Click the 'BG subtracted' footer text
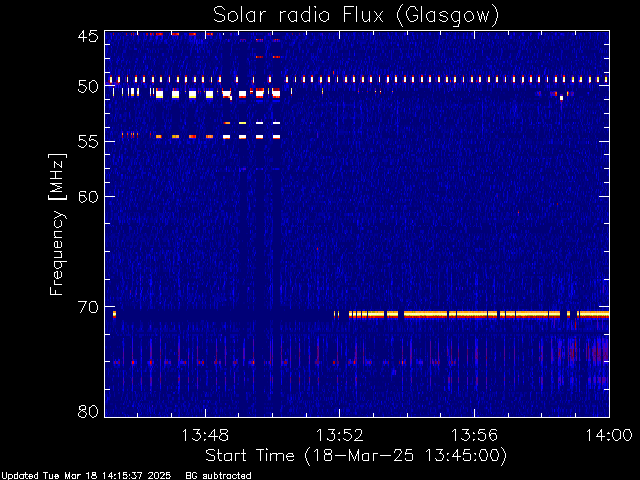Viewport: 640px width, 480px height. coord(218,476)
